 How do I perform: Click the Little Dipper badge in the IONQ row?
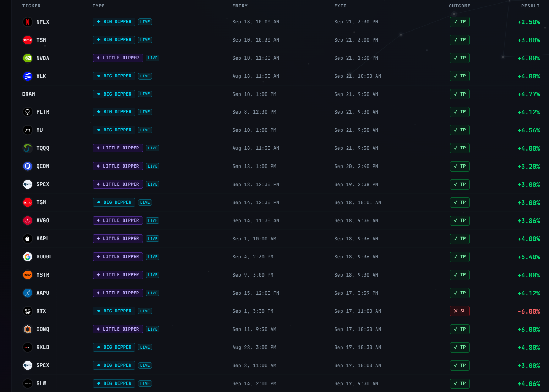click(x=118, y=329)
